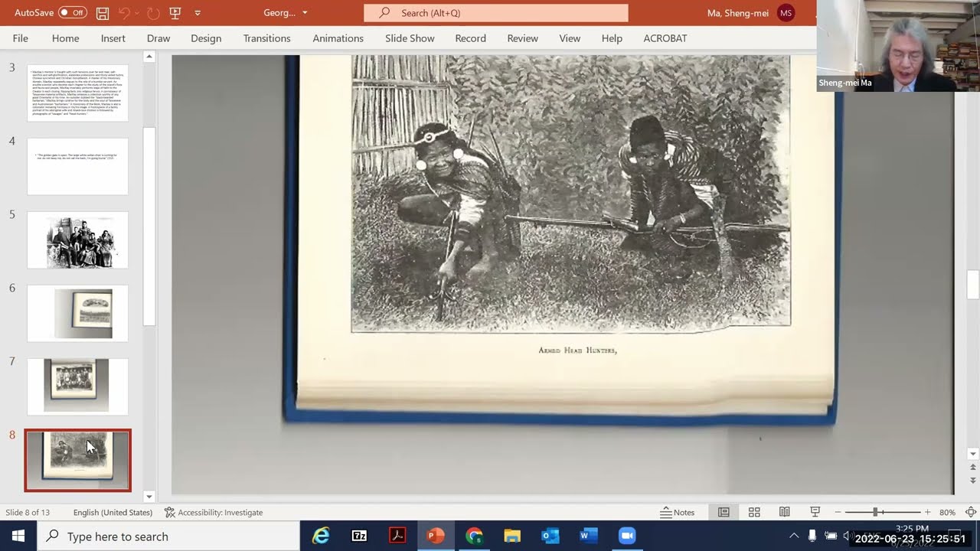The width and height of the screenshot is (980, 551).
Task: Open Outlook from the taskbar
Action: [550, 536]
